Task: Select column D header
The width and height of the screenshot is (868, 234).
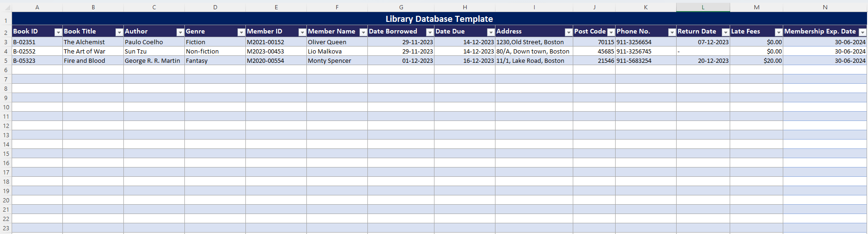Action: 215,7
